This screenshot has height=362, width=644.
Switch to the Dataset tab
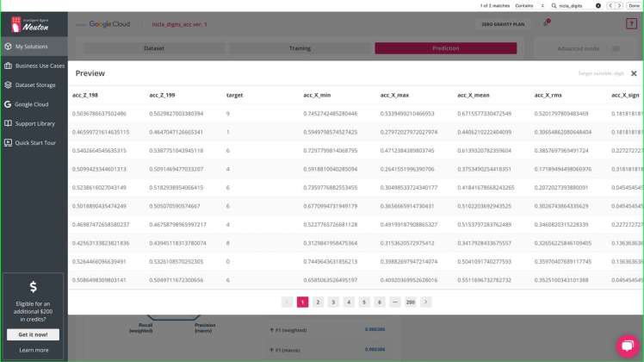[154, 48]
